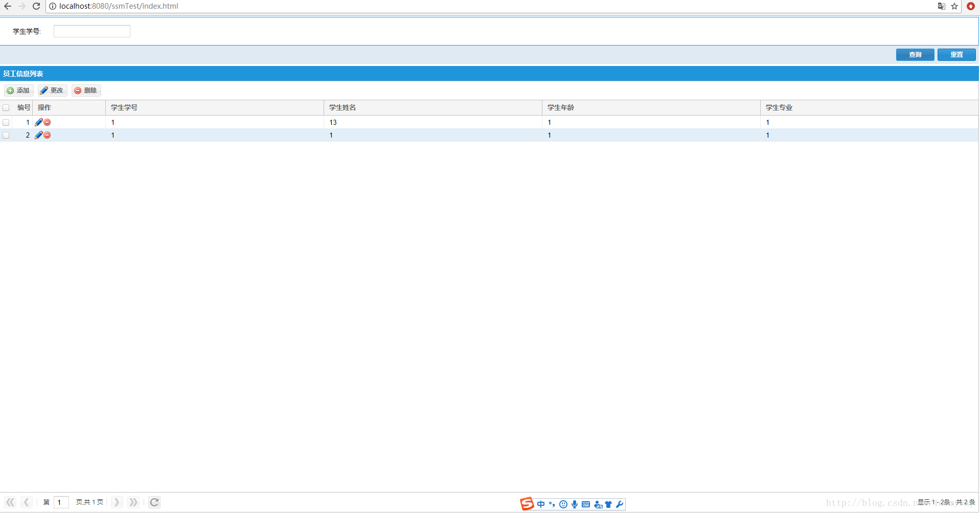Click the 删除 delete button
The height and width of the screenshot is (513, 980).
pos(86,91)
